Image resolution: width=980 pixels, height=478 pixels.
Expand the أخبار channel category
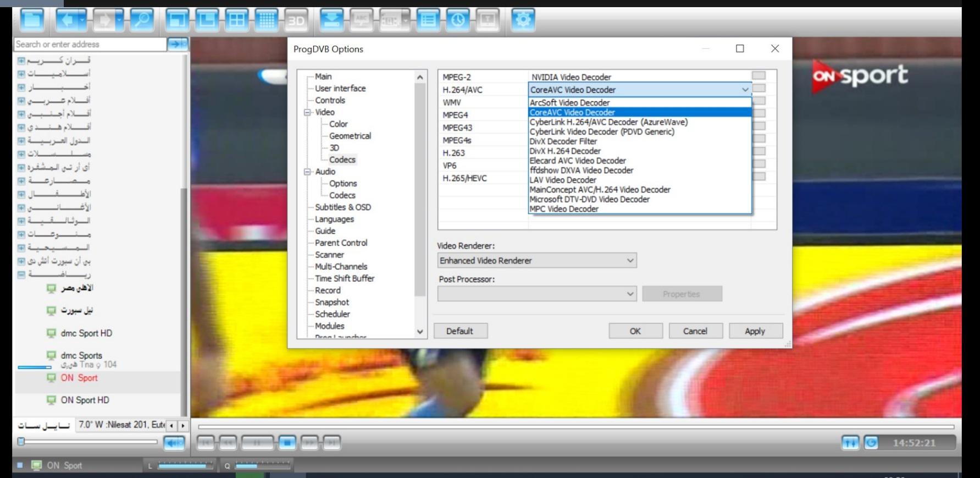click(21, 87)
